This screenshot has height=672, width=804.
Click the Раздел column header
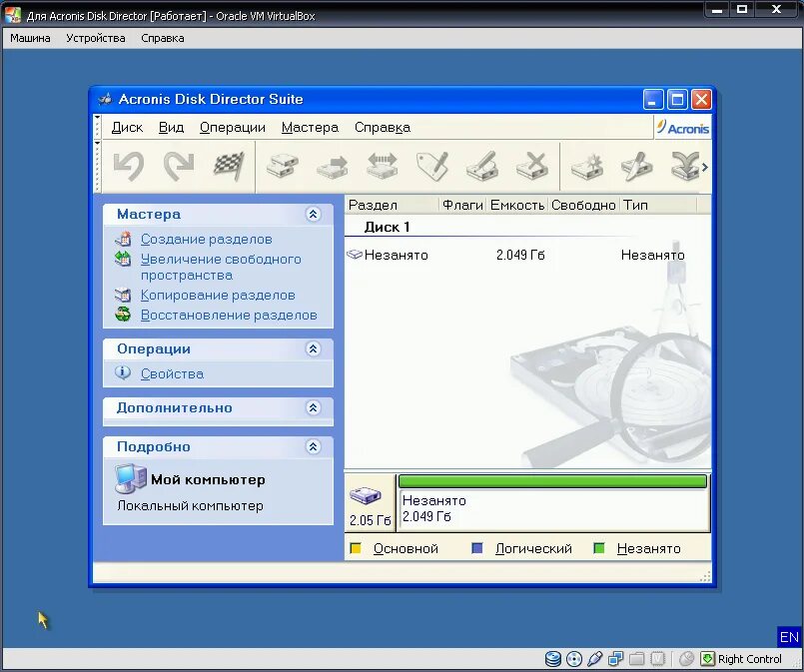[x=393, y=205]
